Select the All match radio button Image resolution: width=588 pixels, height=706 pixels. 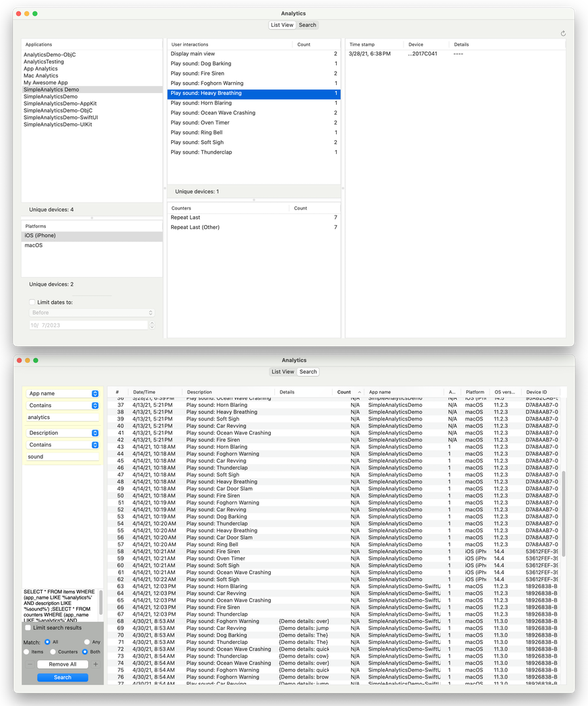[47, 642]
